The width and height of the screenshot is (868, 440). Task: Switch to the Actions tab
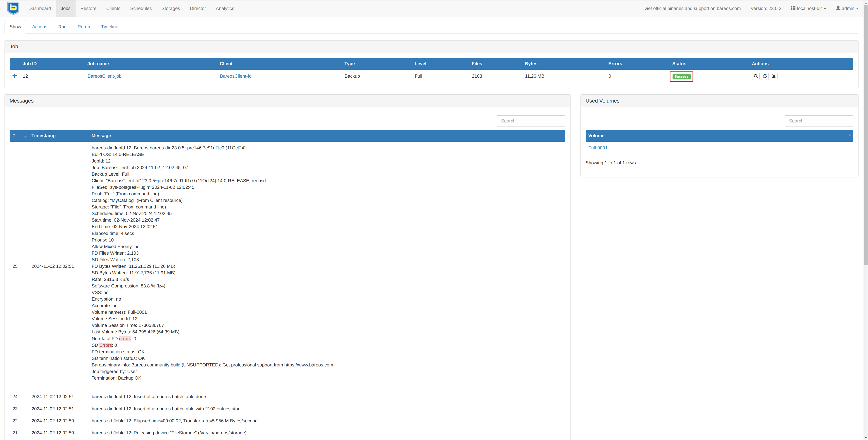point(39,27)
